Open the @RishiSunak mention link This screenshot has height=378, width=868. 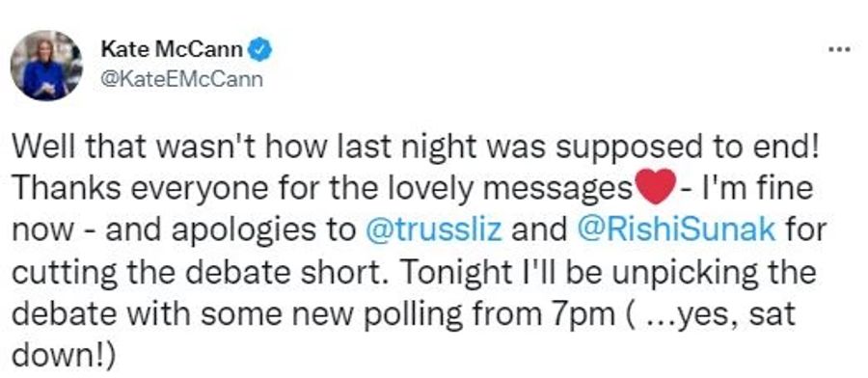675,229
